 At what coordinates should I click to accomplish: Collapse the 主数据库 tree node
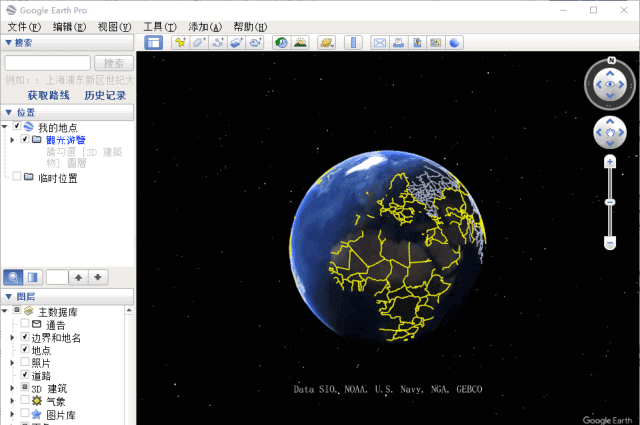click(4, 311)
